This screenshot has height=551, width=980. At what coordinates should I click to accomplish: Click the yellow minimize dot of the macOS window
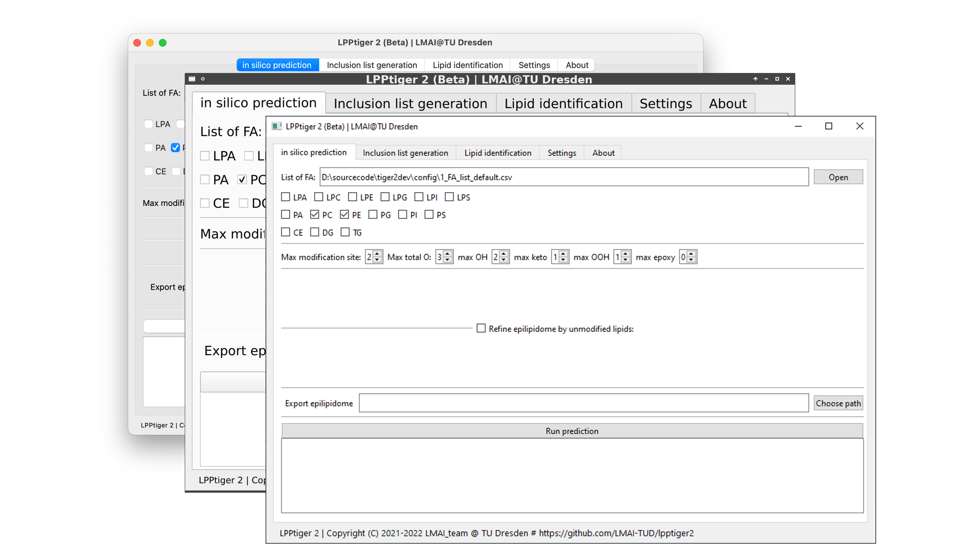coord(150,43)
